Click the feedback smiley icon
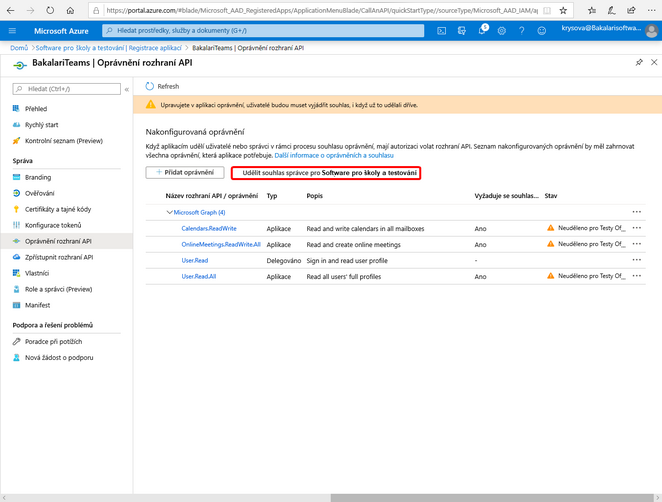The width and height of the screenshot is (662, 502). click(x=542, y=31)
